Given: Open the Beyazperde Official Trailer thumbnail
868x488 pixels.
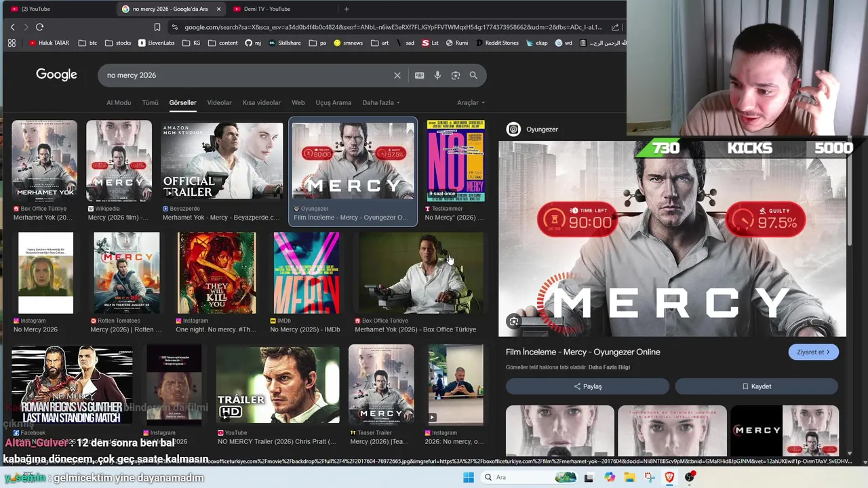Looking at the screenshot, I should [x=222, y=161].
